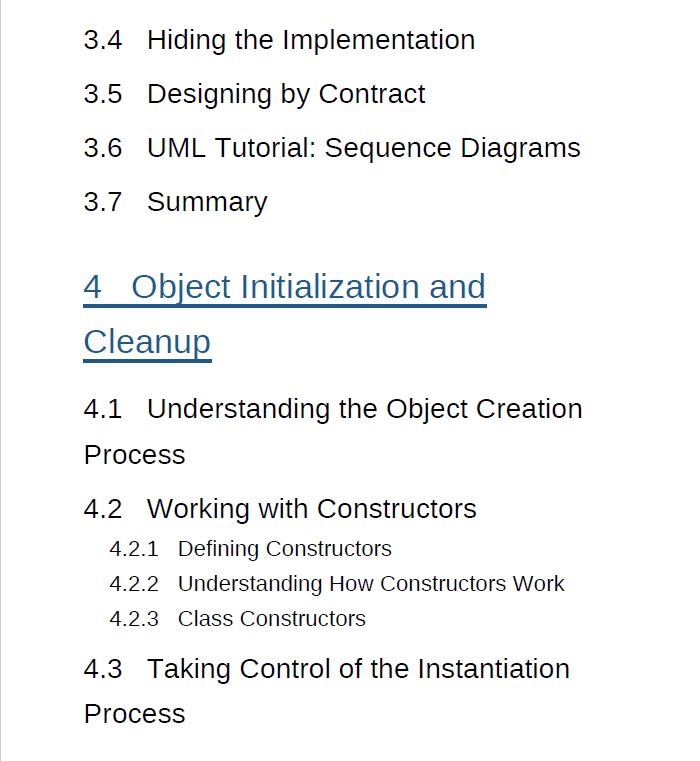
Task: Open 'Understanding How Constructors Work' subsection
Action: 370,584
